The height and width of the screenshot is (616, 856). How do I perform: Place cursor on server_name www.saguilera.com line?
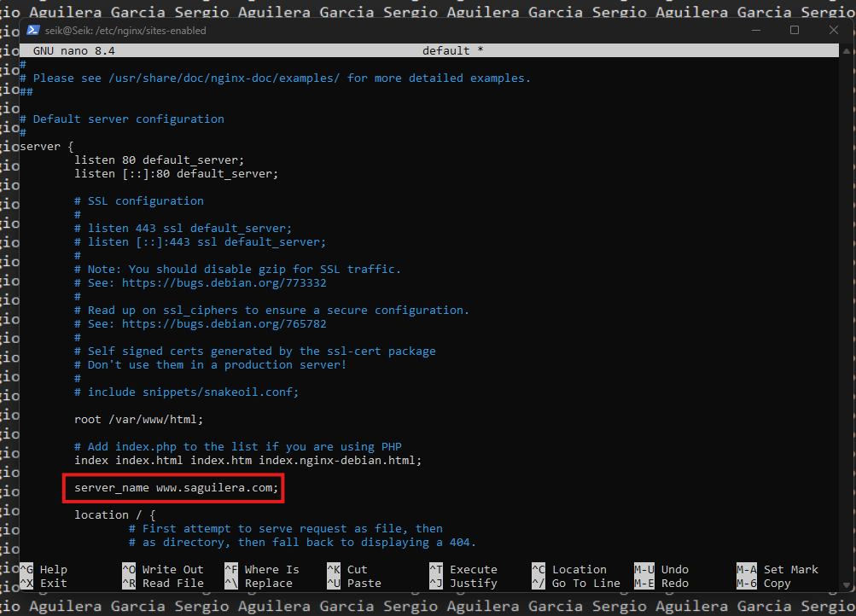pos(176,488)
